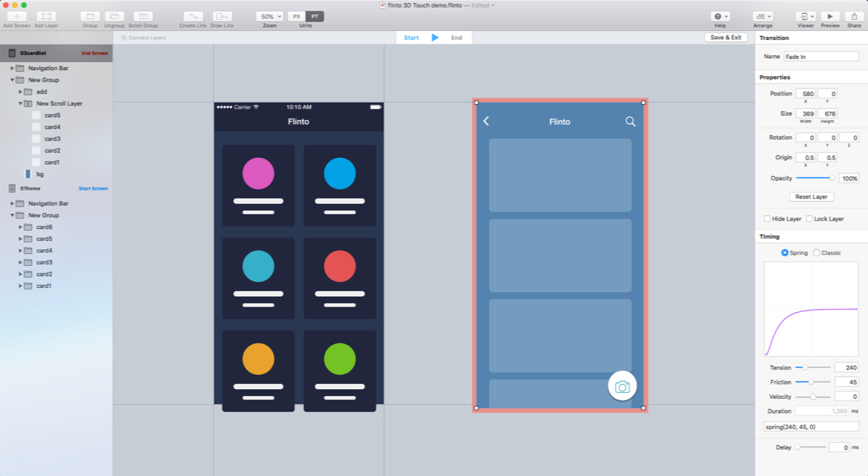Select the Classic timing option

coord(816,252)
